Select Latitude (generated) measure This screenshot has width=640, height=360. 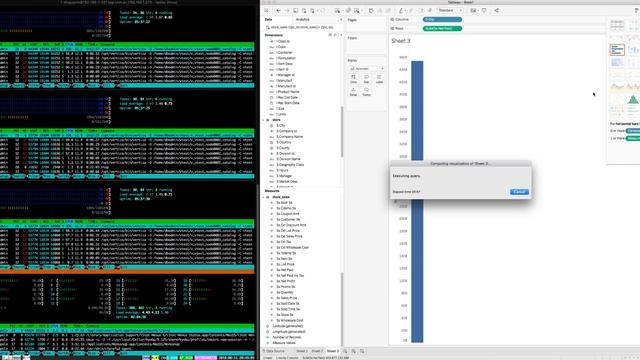coord(288,326)
